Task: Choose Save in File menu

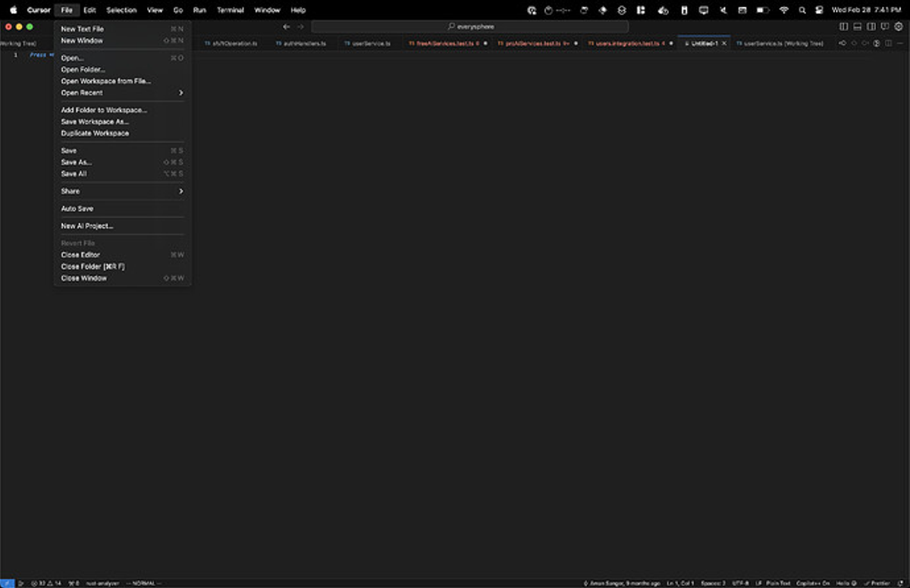Action: point(122,151)
